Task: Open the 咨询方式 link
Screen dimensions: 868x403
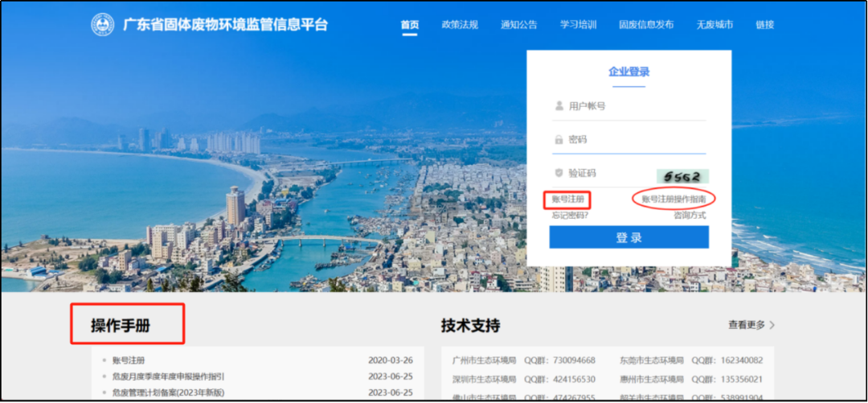Action: (690, 216)
